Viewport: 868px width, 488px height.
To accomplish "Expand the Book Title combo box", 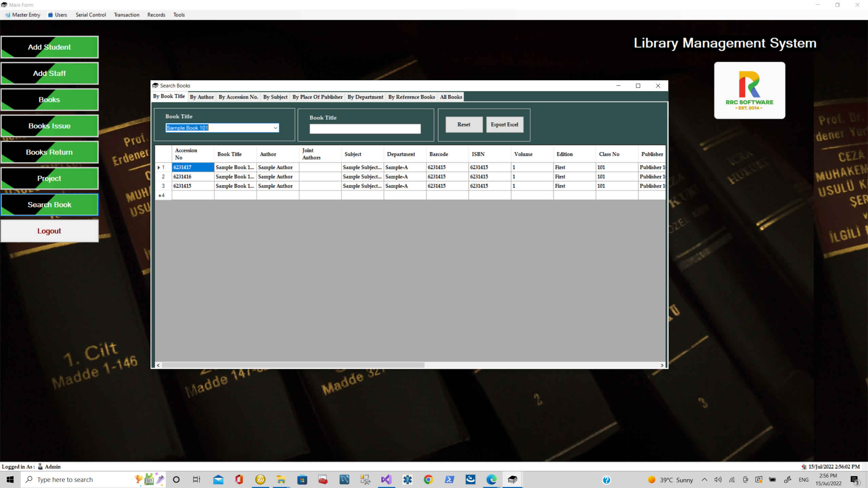I will pos(275,128).
